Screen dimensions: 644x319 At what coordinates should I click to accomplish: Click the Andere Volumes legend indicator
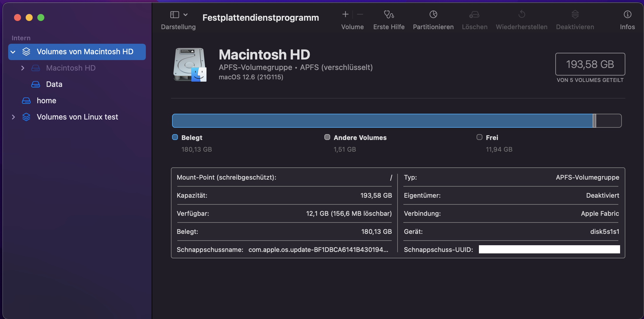[327, 137]
